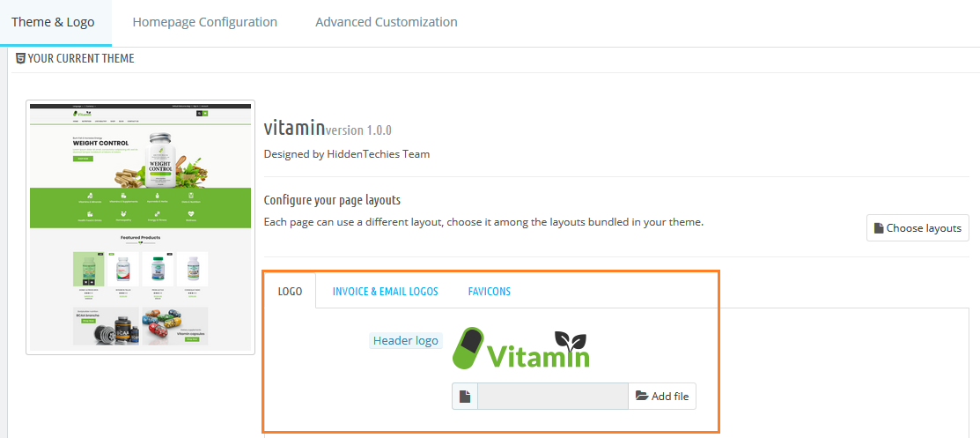
Task: Click the empty logo file input field
Action: tap(552, 397)
